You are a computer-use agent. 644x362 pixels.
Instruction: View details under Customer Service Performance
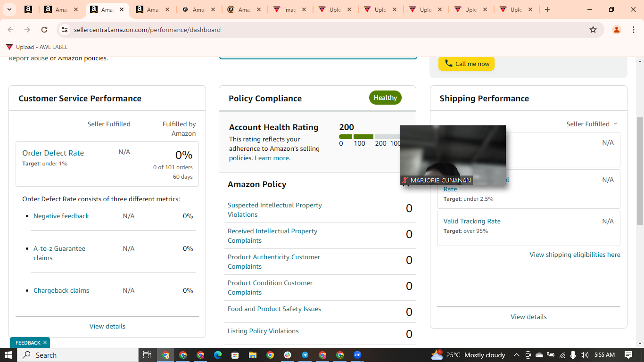coord(107,326)
